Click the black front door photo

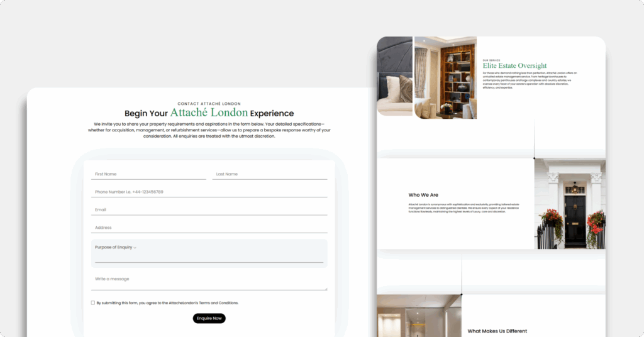click(x=570, y=204)
